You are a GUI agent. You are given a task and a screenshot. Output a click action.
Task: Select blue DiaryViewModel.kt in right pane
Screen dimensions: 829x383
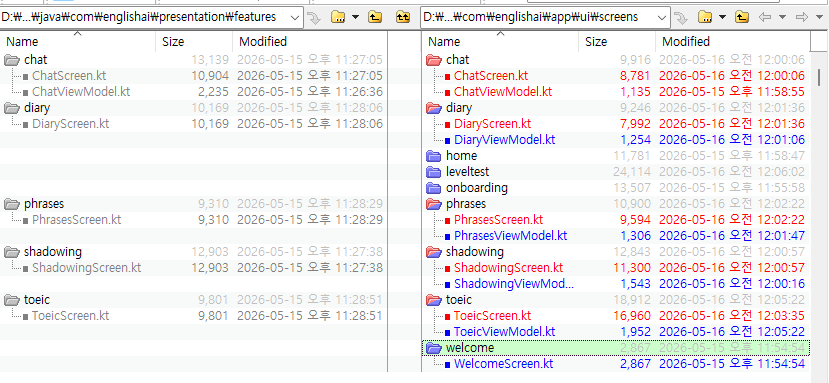[504, 140]
